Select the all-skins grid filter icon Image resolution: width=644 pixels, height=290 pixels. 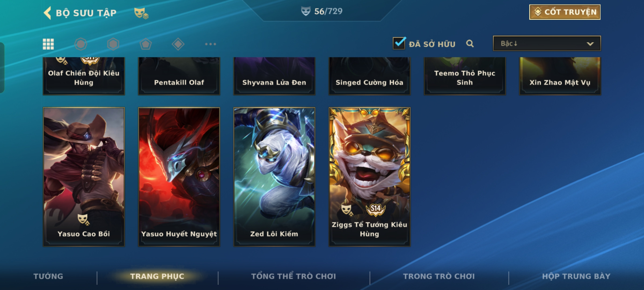pos(48,44)
